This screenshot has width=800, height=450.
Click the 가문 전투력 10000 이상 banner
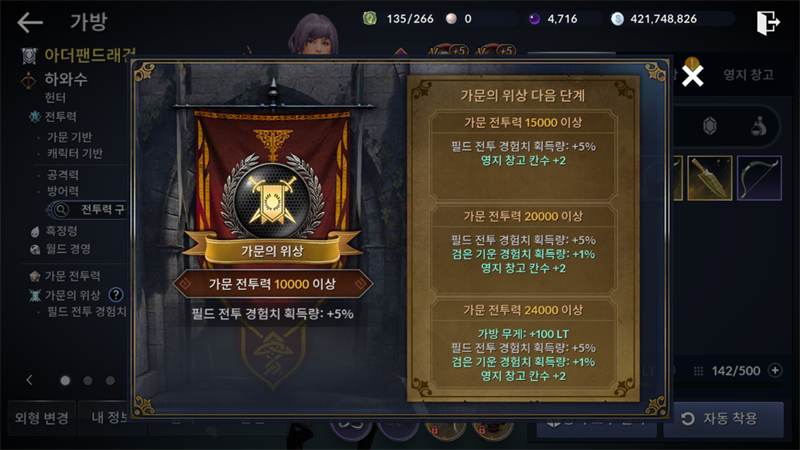(272, 284)
